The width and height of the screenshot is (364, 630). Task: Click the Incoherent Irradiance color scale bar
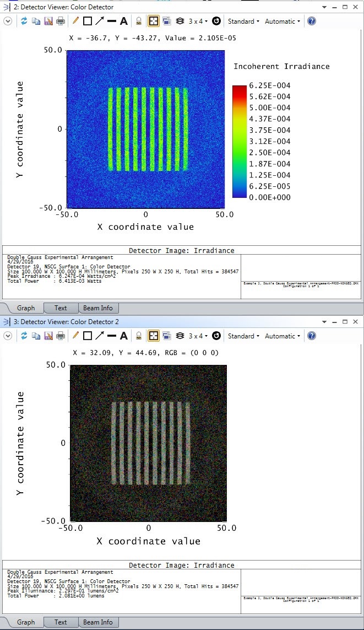click(x=239, y=142)
